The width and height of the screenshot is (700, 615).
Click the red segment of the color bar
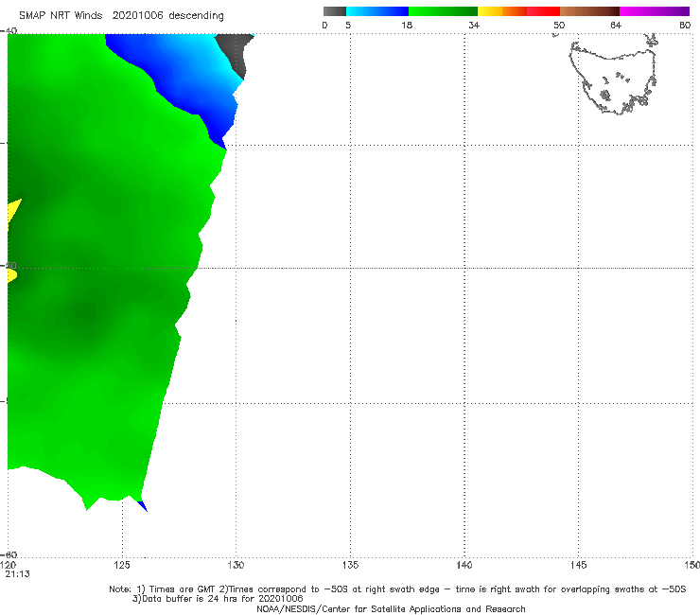tap(543, 11)
